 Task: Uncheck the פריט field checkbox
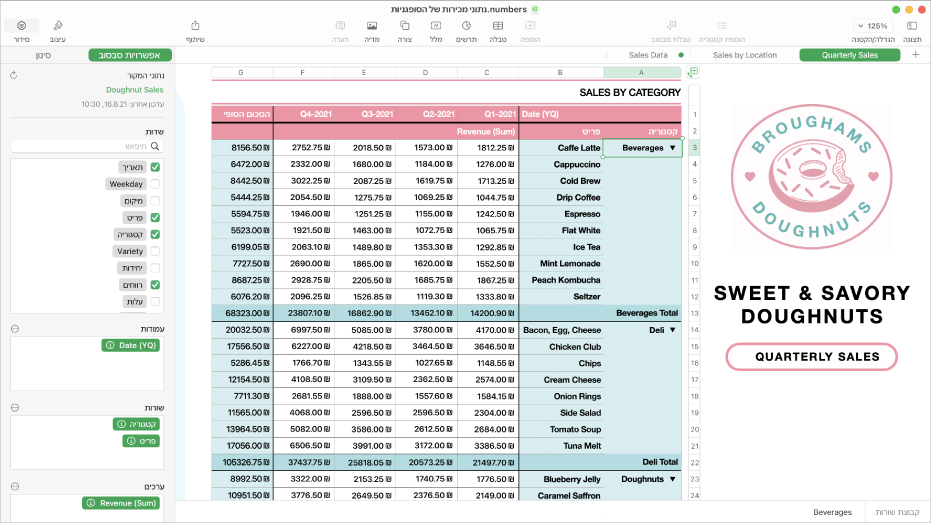click(x=155, y=218)
